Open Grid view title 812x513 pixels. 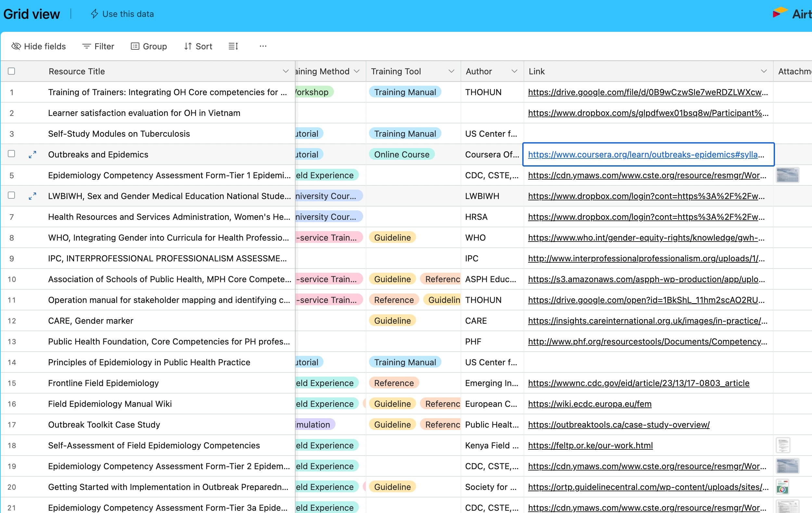[x=32, y=14]
